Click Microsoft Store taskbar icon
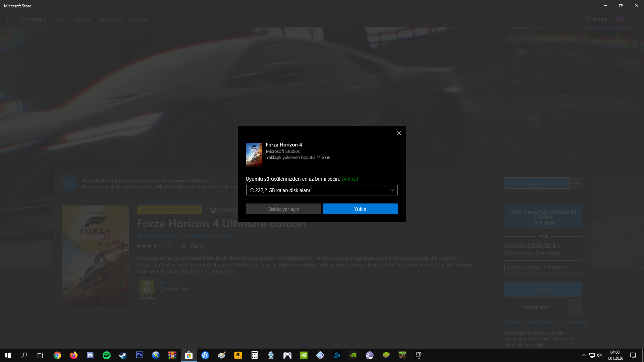This screenshot has width=644, height=362. pyautogui.click(x=189, y=355)
